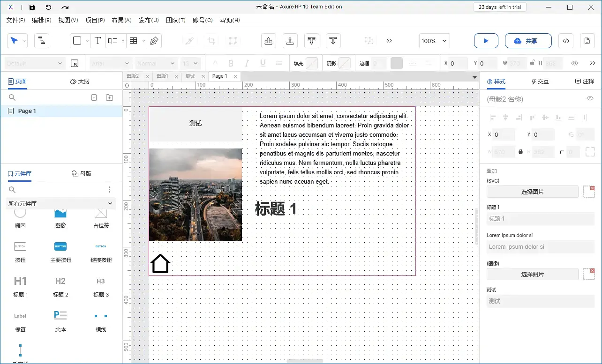
Task: Click 选择图片 button under (SVG)
Action: (x=533, y=192)
